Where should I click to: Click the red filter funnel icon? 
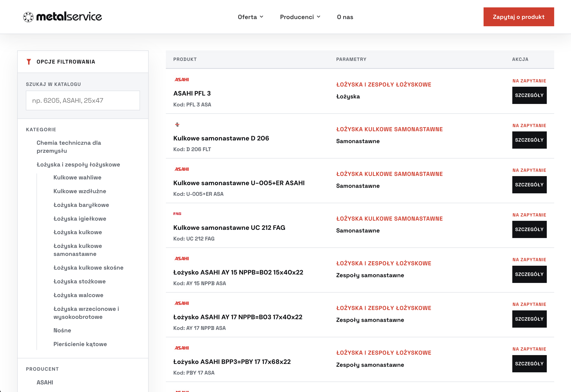point(29,62)
